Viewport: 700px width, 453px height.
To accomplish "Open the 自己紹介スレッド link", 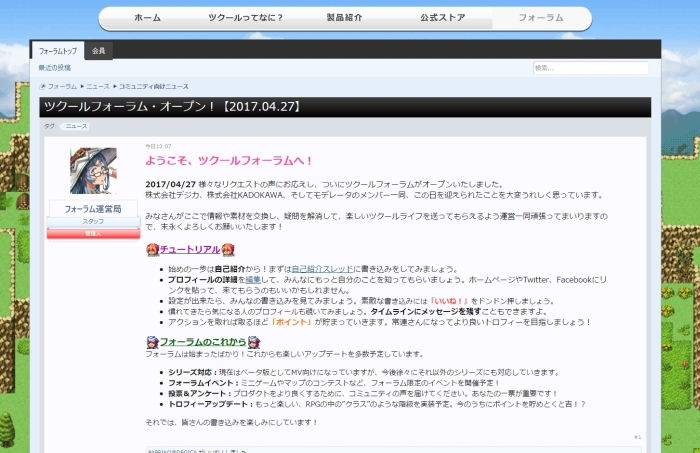I will [323, 269].
